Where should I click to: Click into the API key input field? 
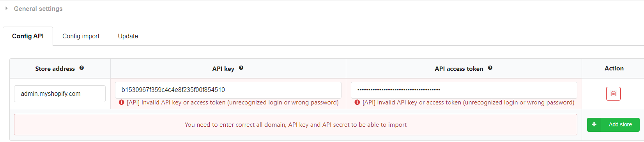[x=228, y=90]
